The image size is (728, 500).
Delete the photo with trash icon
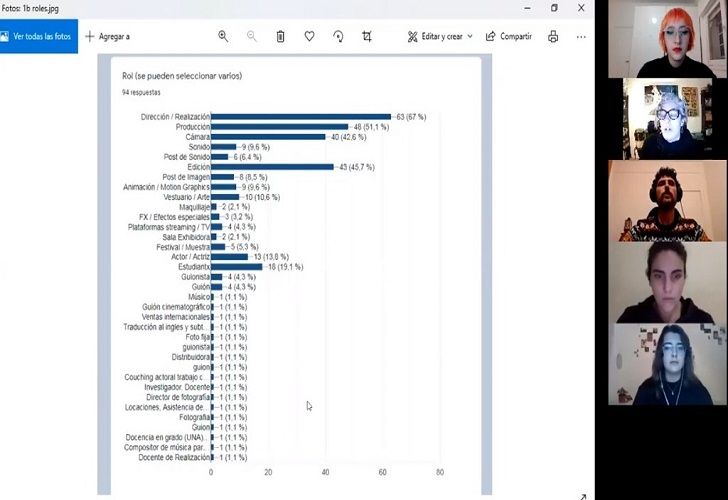click(280, 36)
